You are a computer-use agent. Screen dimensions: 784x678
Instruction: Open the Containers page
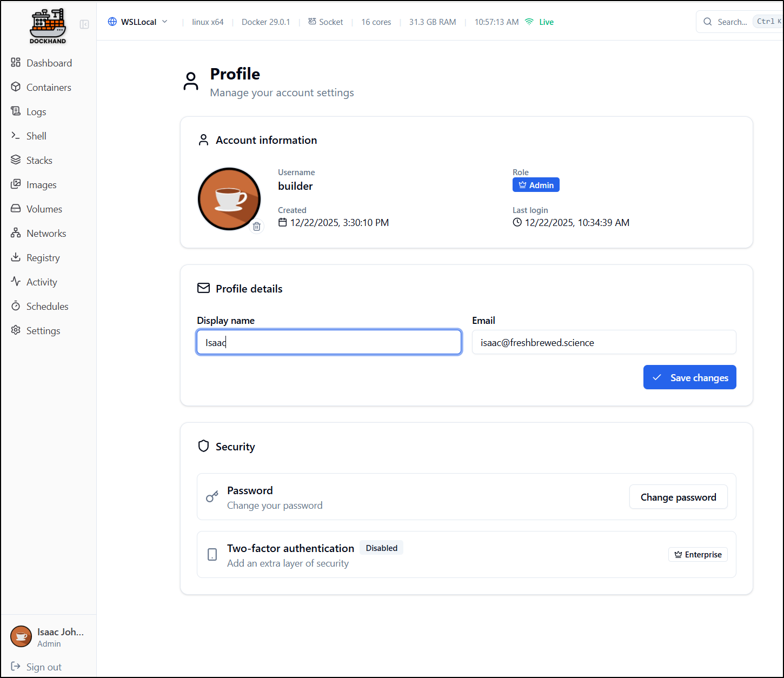point(48,88)
